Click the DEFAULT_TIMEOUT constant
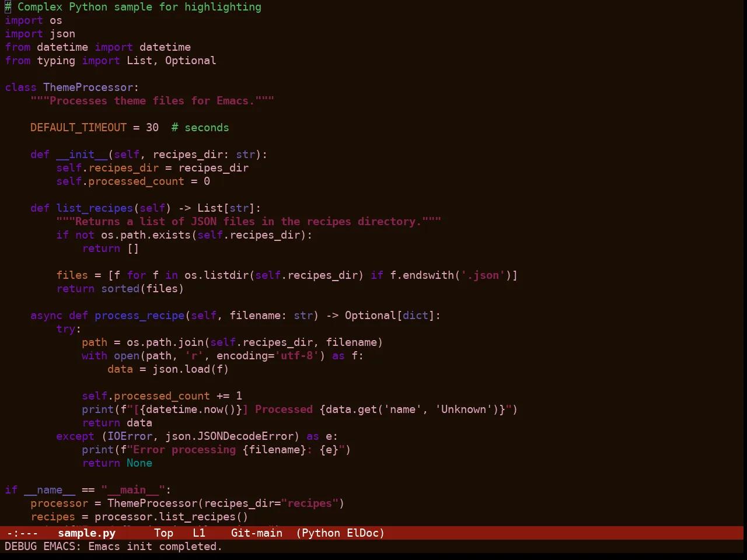Image resolution: width=747 pixels, height=560 pixels. (x=78, y=128)
